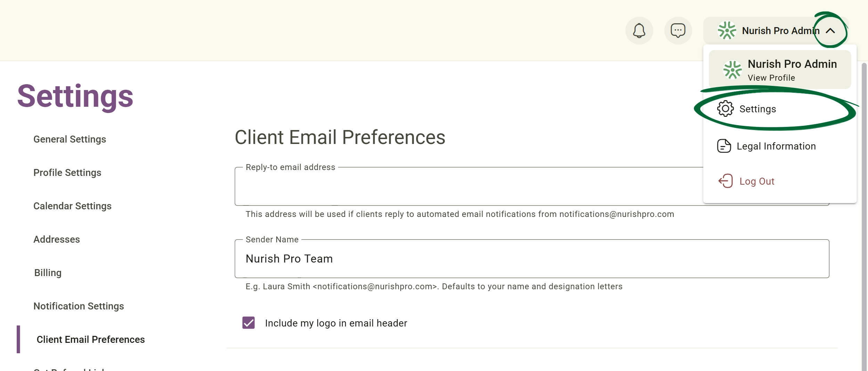Open Calendar Settings section
This screenshot has width=868, height=371.
coord(72,206)
